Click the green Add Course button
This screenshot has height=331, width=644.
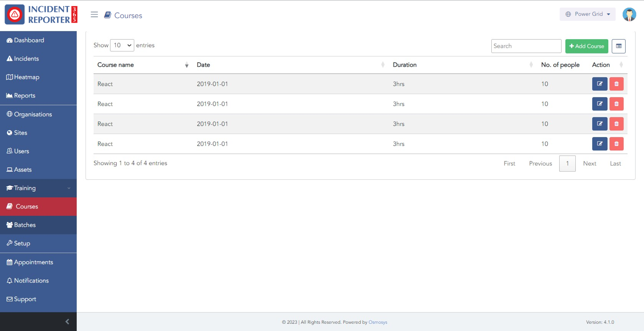[586, 46]
